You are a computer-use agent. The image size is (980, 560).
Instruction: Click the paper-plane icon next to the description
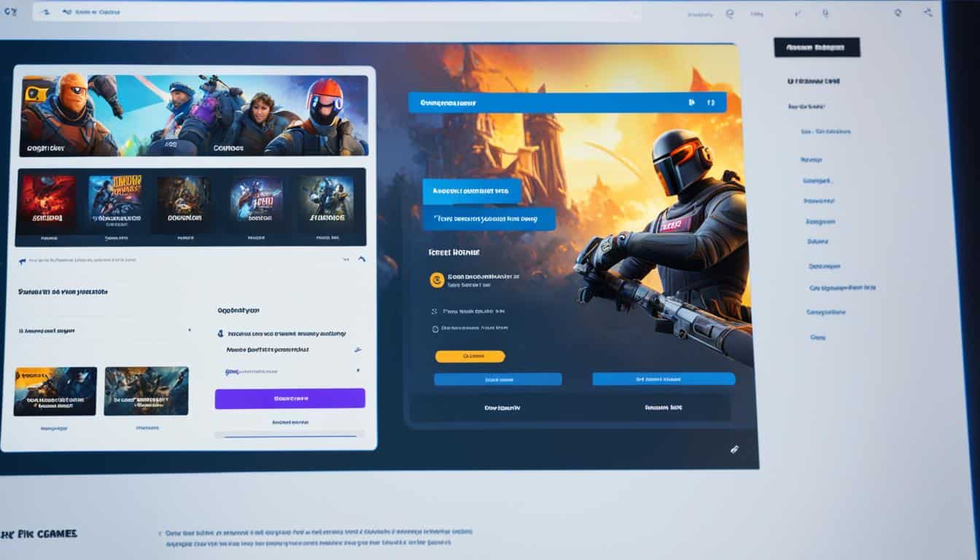359,350
